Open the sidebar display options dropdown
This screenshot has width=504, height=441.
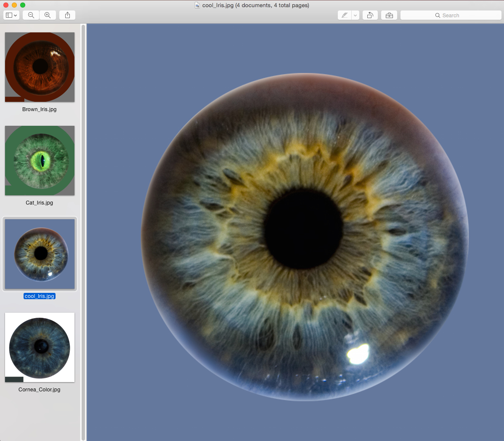pyautogui.click(x=15, y=15)
